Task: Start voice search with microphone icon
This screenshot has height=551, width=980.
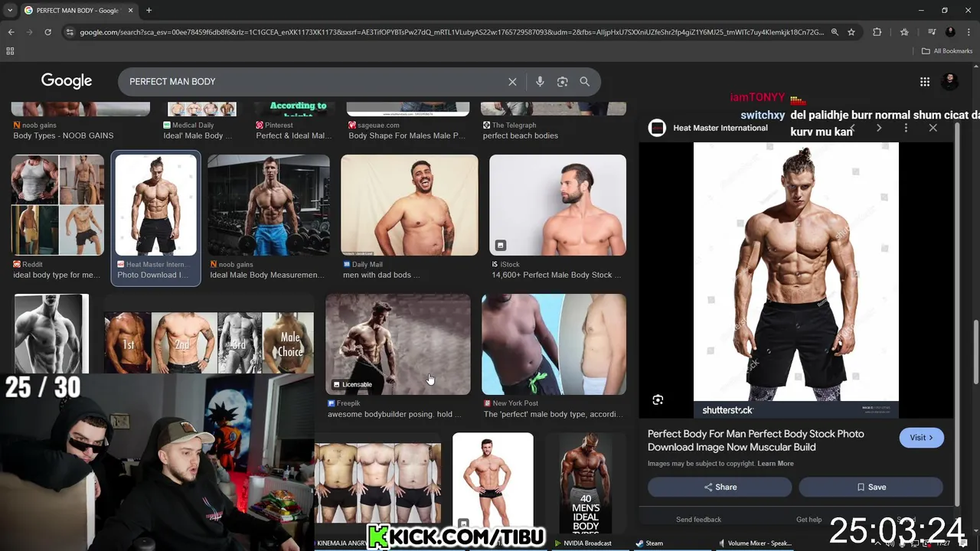Action: tap(540, 82)
